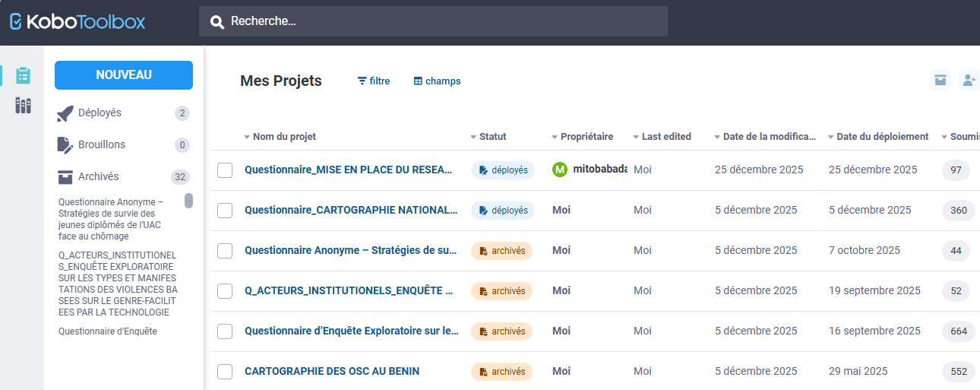
Task: Click the Archivés box icon
Action: pyautogui.click(x=65, y=177)
